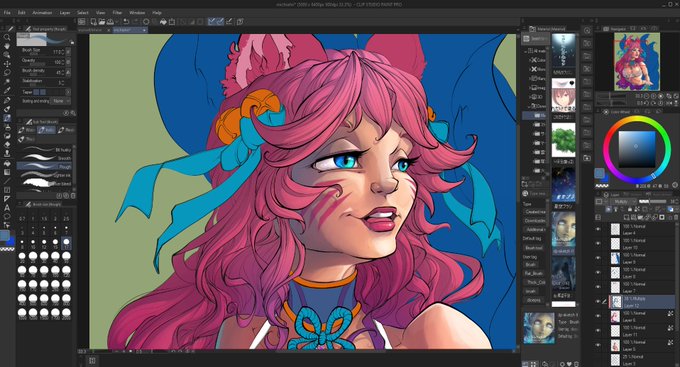This screenshot has height=367, width=680.
Task: Expand the Monochromatic pattern material folder
Action: coord(530,69)
